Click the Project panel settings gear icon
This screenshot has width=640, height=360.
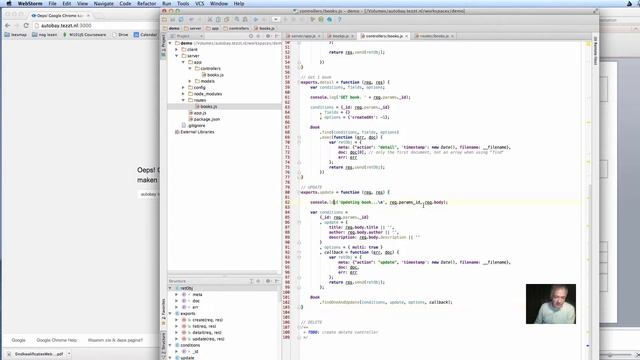coord(268,36)
